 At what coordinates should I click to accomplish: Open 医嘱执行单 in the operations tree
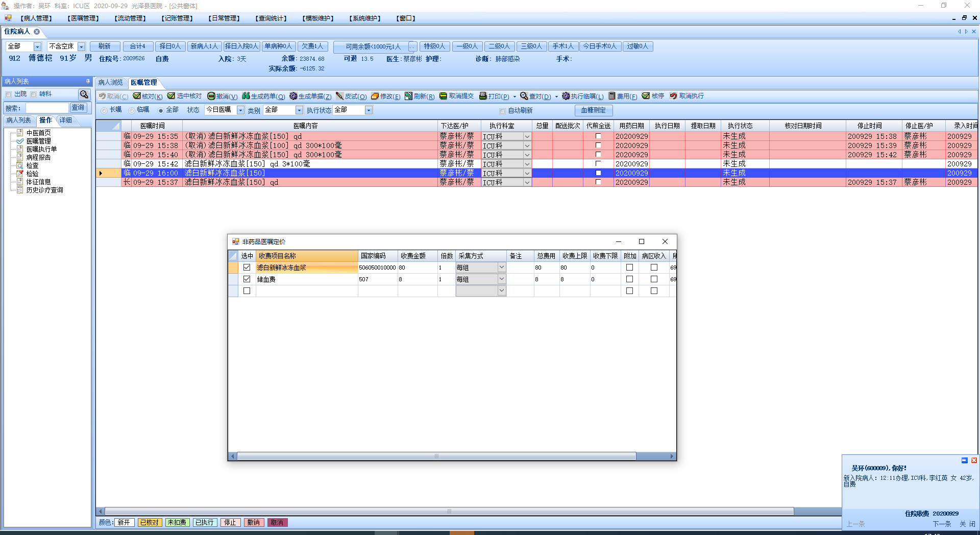(42, 149)
